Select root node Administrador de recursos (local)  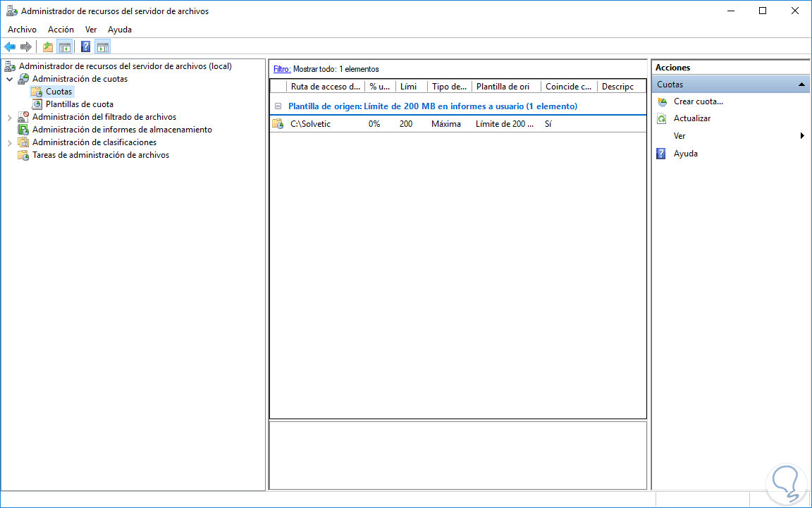125,66
